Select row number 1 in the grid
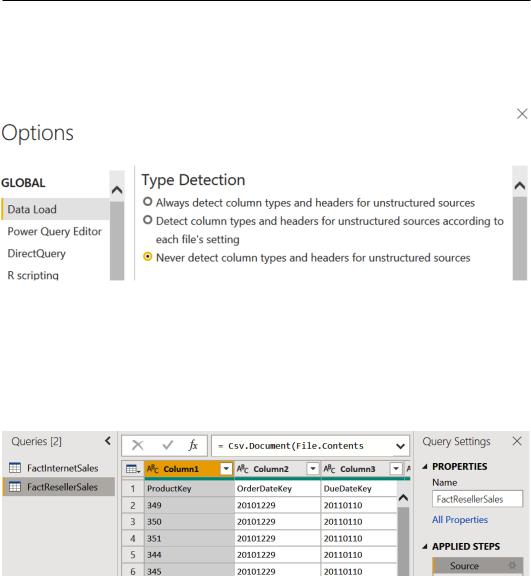Image resolution: width=531 pixels, height=576 pixels. [133, 489]
